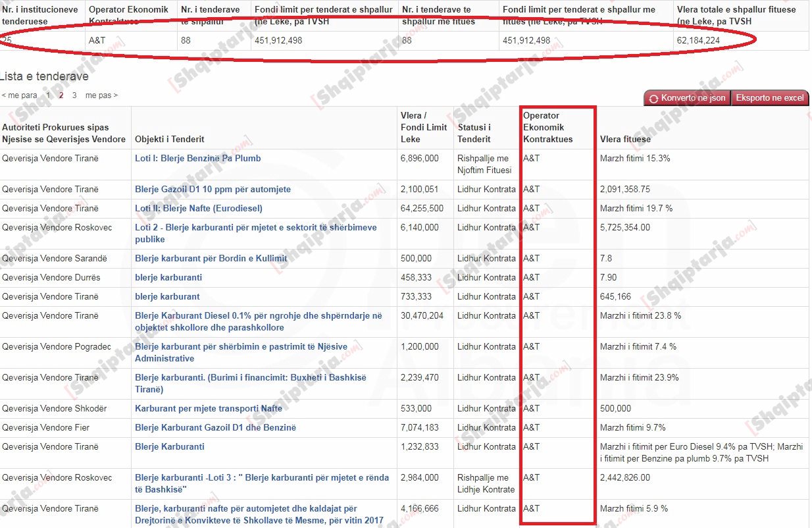This screenshot has height=528, width=812.
Task: Click the '< me para' previous page link
Action: pyautogui.click(x=20, y=95)
